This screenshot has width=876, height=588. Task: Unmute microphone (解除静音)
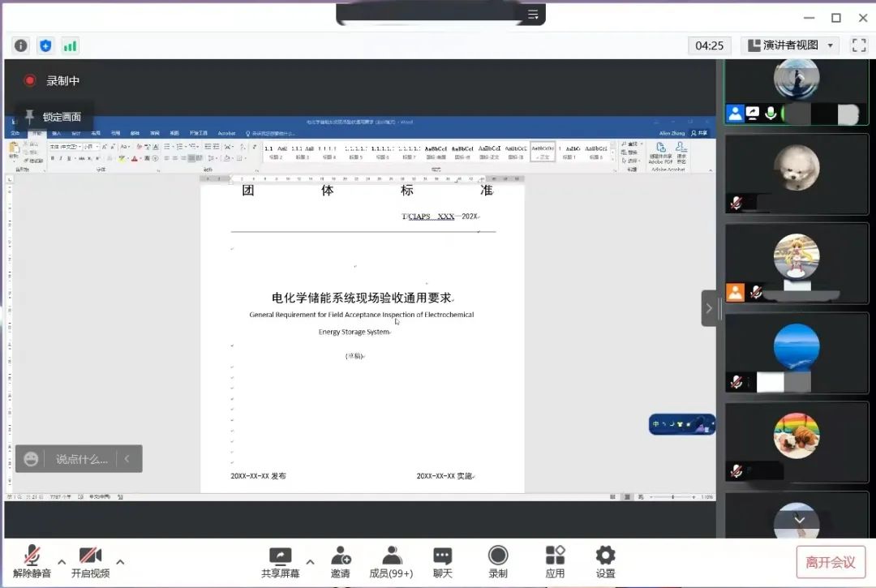32,561
